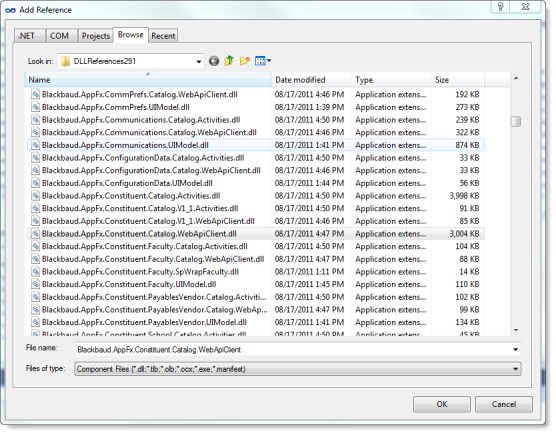Confirm with the OK button

[442, 404]
